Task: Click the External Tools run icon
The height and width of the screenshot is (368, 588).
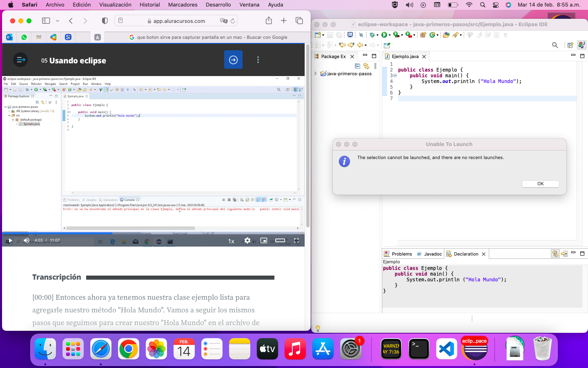Action: [408, 35]
